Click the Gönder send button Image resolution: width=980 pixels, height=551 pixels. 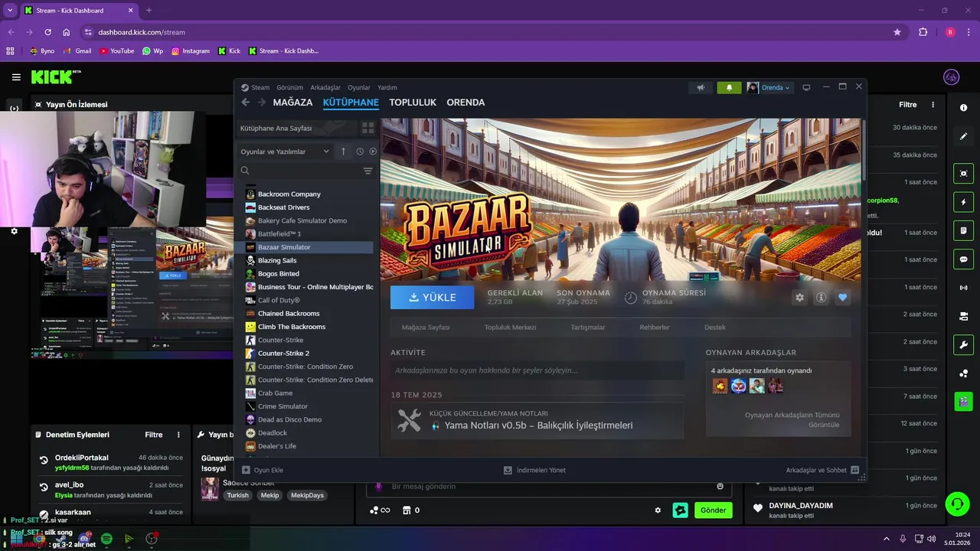click(x=713, y=510)
